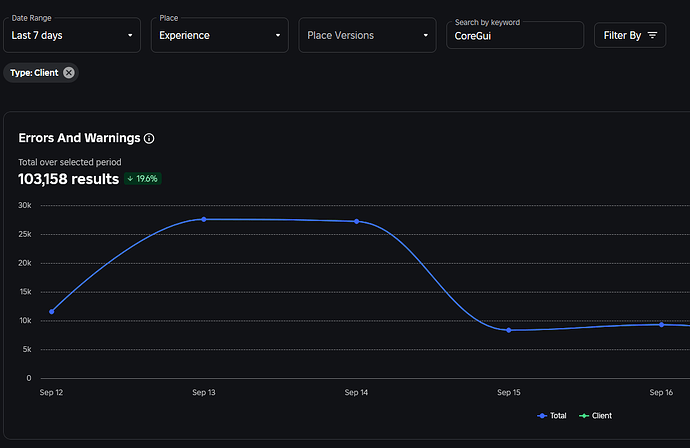Click the Errors And Warnings heading
Screen dimensions: 690x448
pos(79,138)
